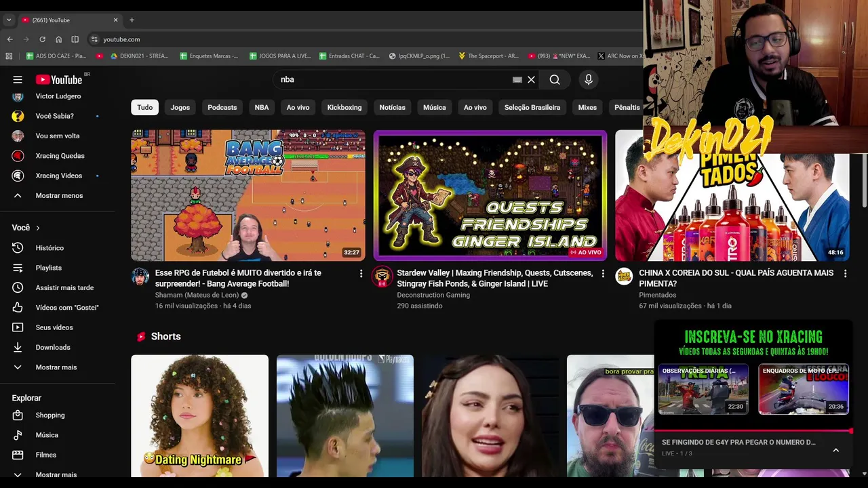Open the browser tab search dropdown
The width and height of the screenshot is (868, 488).
click(x=9, y=20)
